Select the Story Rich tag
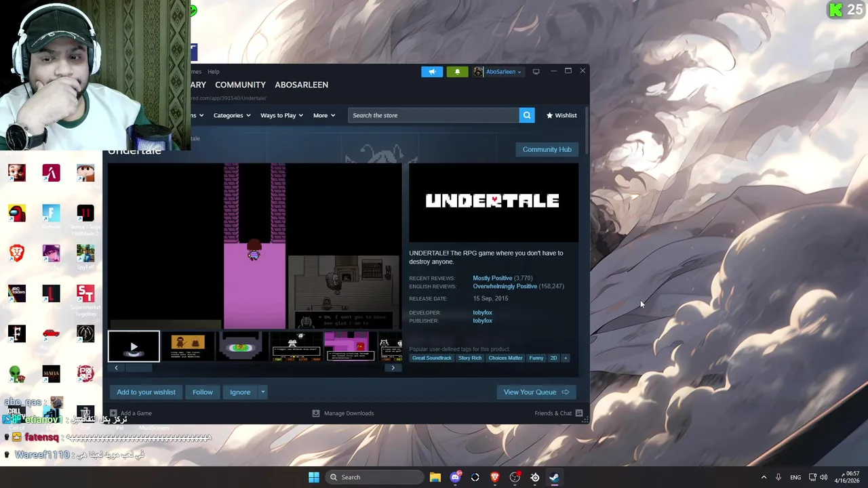This screenshot has height=488, width=868. tap(469, 358)
